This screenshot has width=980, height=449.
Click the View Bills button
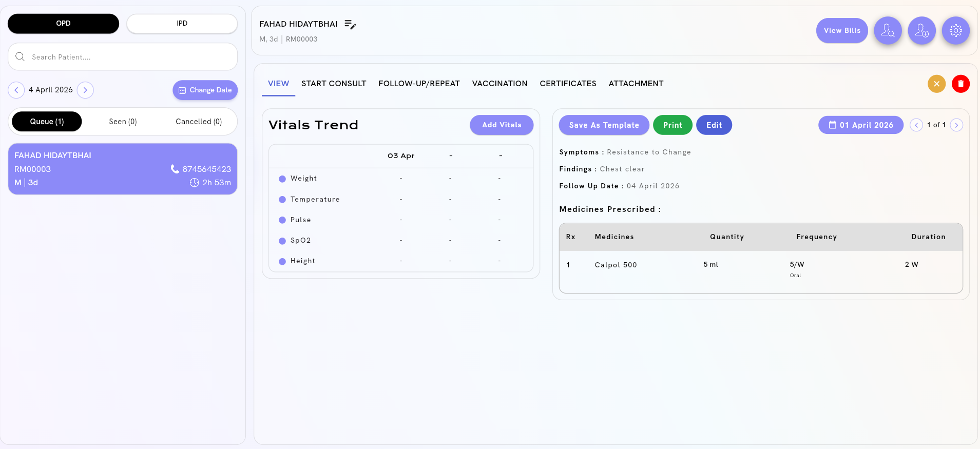coord(842,31)
